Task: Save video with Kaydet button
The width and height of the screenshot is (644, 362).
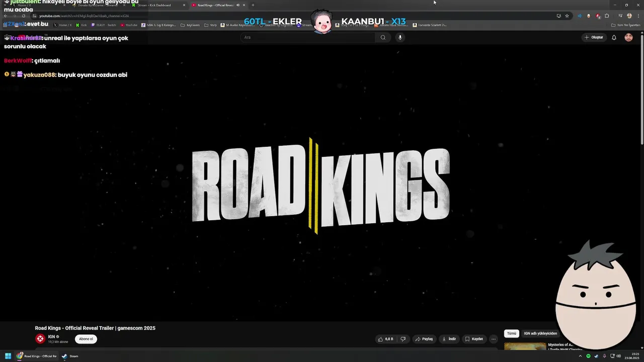Action: tap(474, 339)
